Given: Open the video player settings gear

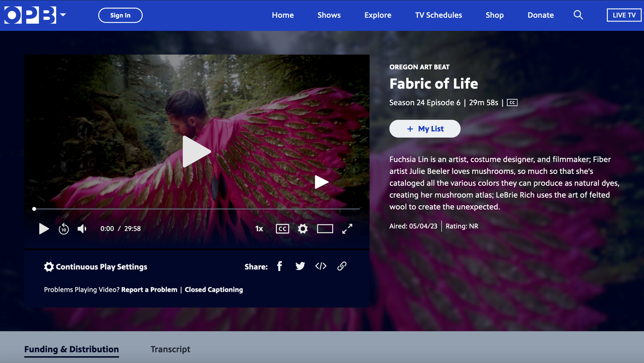Looking at the screenshot, I should coord(303,229).
